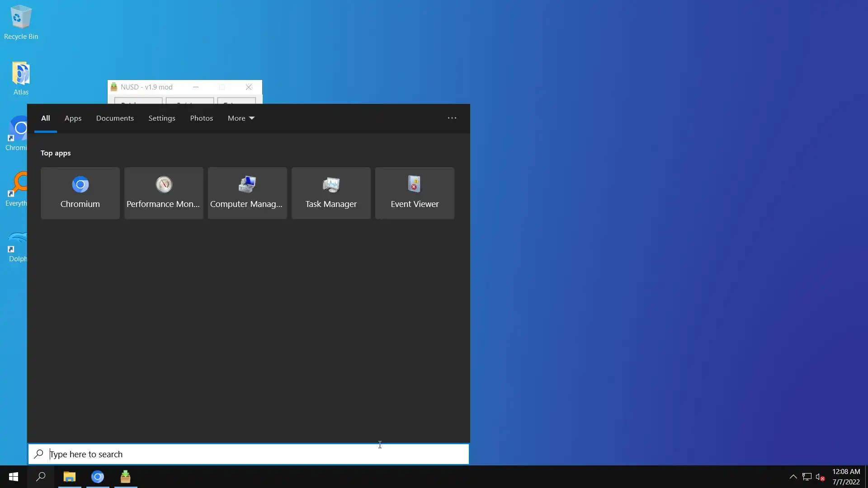The width and height of the screenshot is (868, 488).
Task: Expand the More filter dropdown
Action: click(241, 118)
